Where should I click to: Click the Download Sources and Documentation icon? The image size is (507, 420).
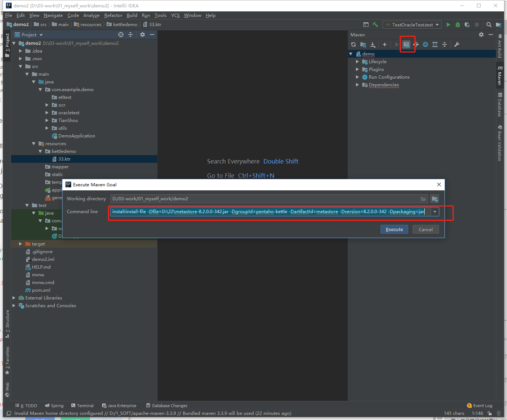[x=373, y=44]
